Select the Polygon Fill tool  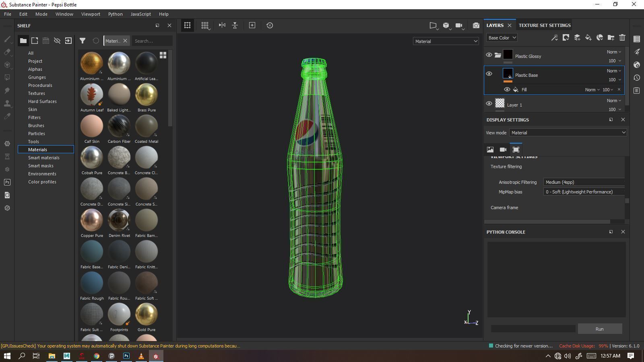point(7,78)
